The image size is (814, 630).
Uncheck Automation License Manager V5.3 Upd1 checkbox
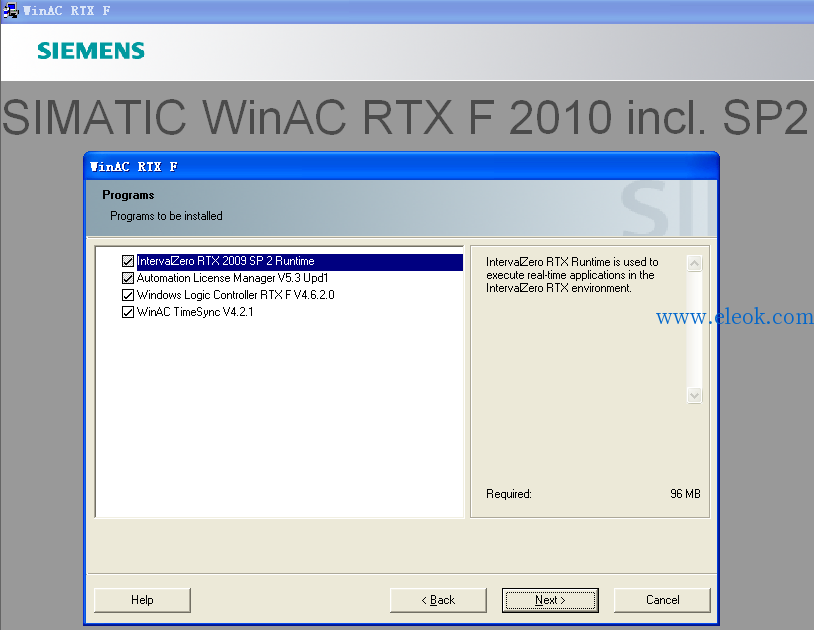click(128, 278)
